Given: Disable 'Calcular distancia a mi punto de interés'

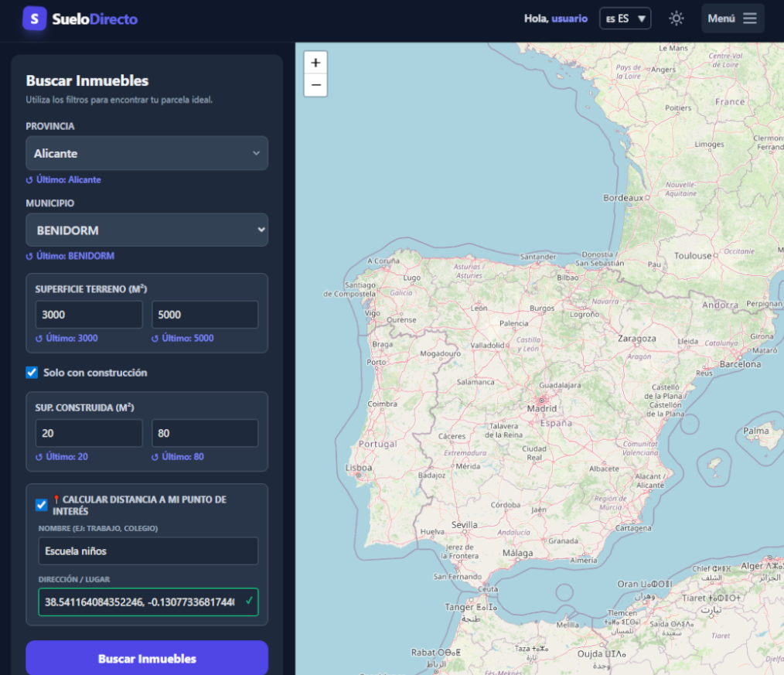Looking at the screenshot, I should [x=42, y=505].
